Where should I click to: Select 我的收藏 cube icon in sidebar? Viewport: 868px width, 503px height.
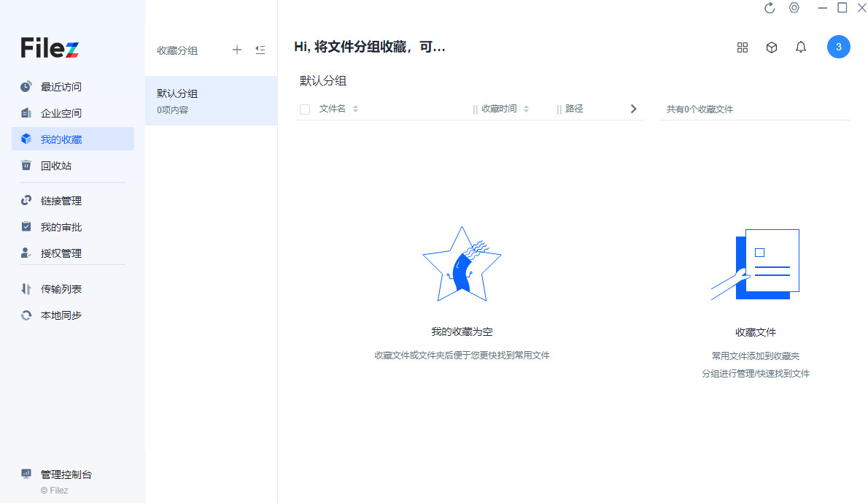pyautogui.click(x=26, y=139)
